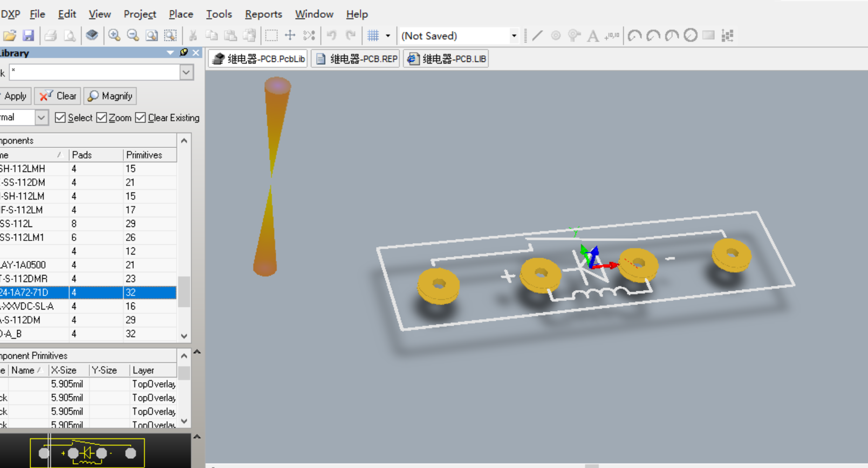
Task: Click the Cut scissors icon
Action: pos(193,36)
